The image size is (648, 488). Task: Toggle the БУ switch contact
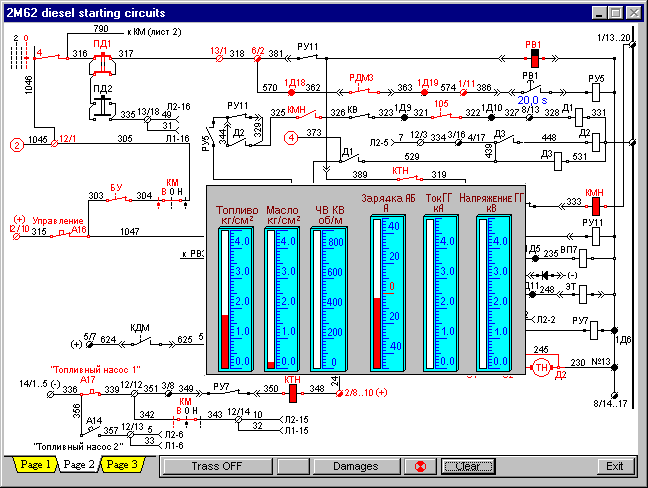116,197
